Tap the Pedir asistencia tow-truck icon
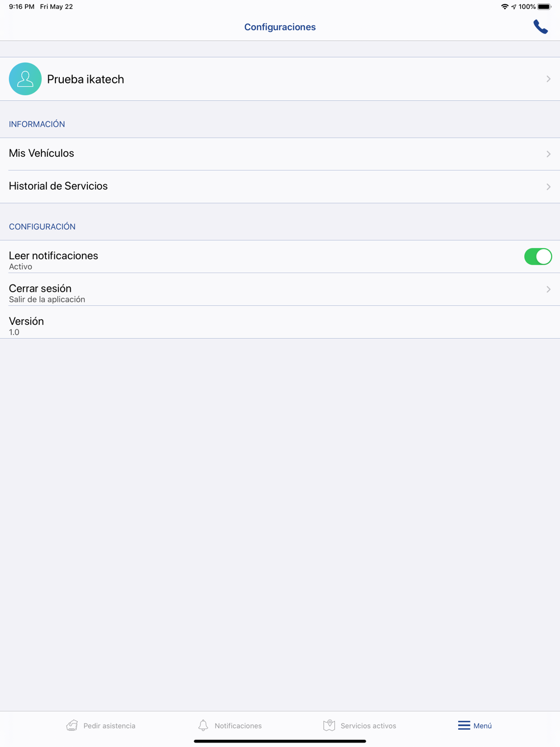560x747 pixels. click(72, 726)
